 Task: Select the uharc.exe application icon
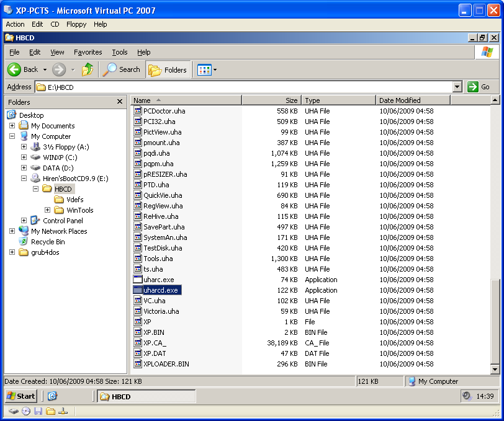pos(138,280)
